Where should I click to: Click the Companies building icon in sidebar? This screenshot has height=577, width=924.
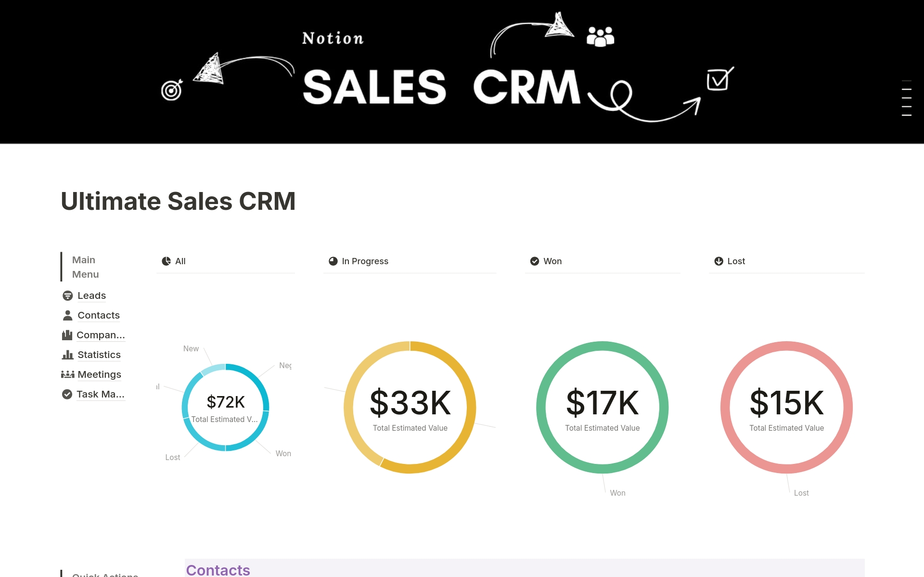click(x=67, y=335)
